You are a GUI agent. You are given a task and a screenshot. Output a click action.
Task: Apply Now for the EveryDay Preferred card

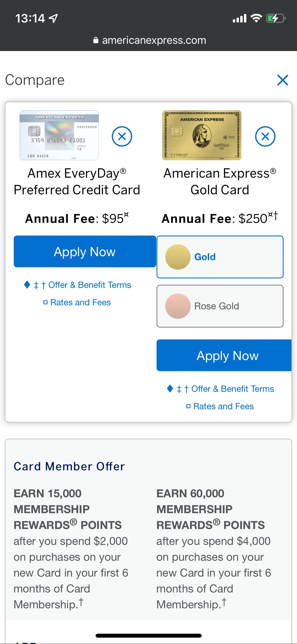(85, 251)
